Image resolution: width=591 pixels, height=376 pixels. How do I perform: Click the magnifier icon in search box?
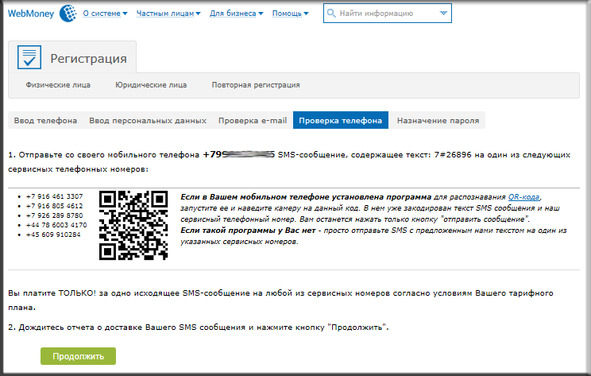click(x=331, y=13)
